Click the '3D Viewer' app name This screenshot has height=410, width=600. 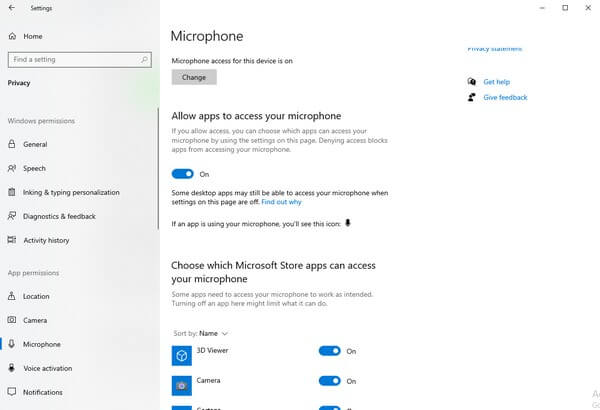tap(212, 350)
